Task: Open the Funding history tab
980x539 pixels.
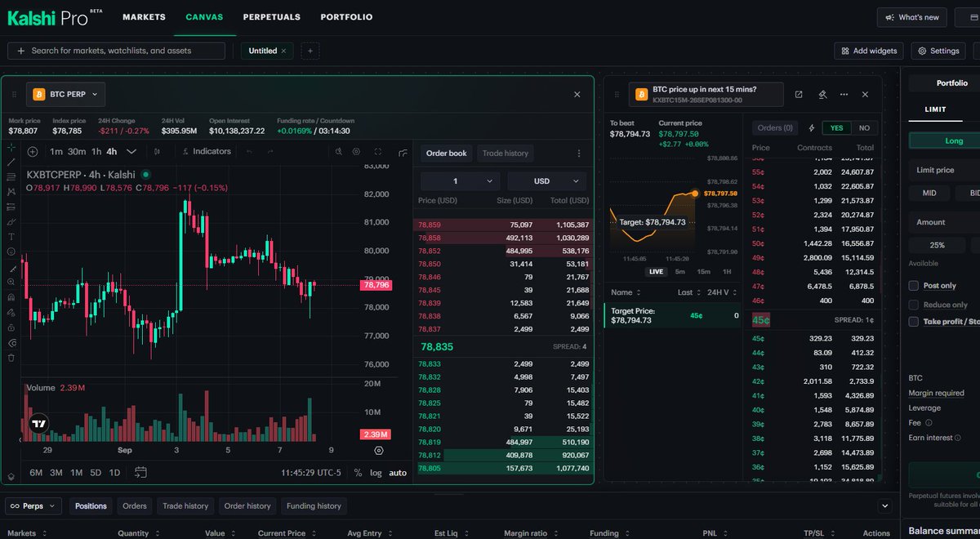Action: (x=313, y=506)
